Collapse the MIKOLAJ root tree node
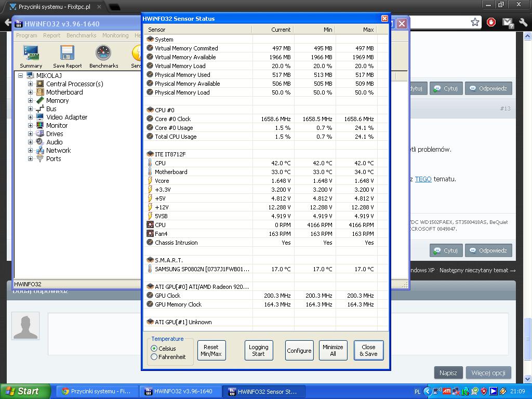 (21, 75)
